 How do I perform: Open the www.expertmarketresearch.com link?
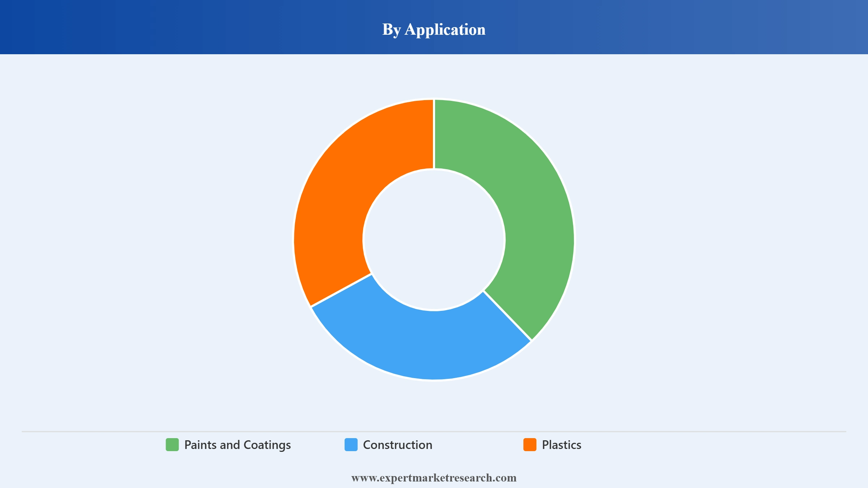434,478
